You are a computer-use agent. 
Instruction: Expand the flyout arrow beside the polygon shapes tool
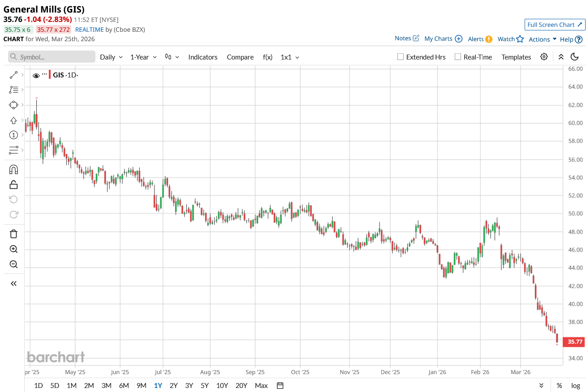(22, 105)
